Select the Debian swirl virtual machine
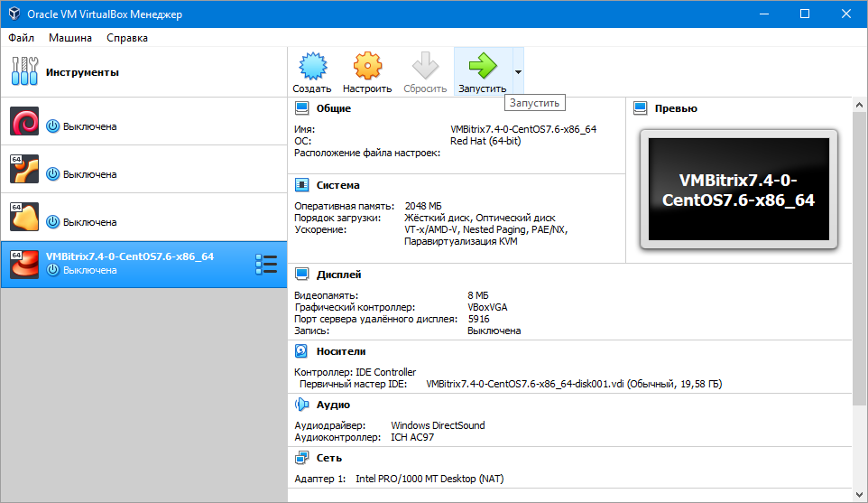The height and width of the screenshot is (503, 868). [24, 122]
